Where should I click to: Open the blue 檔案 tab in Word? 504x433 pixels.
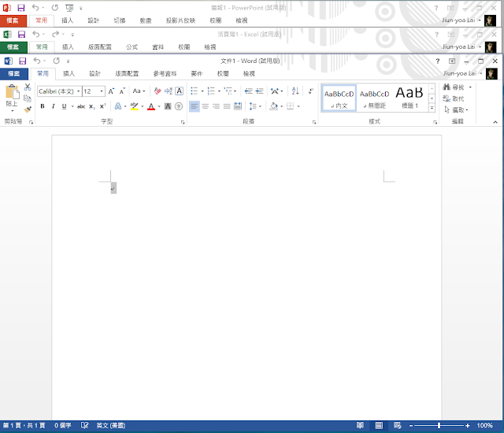click(14, 74)
